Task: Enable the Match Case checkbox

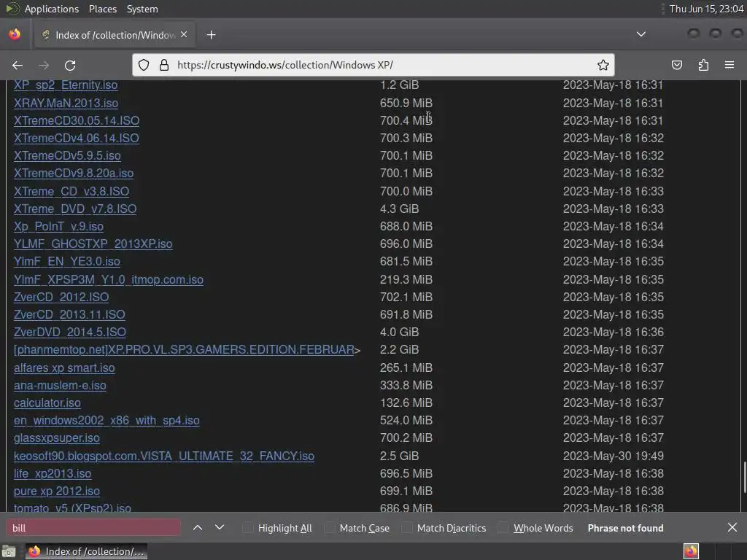Action: point(329,528)
